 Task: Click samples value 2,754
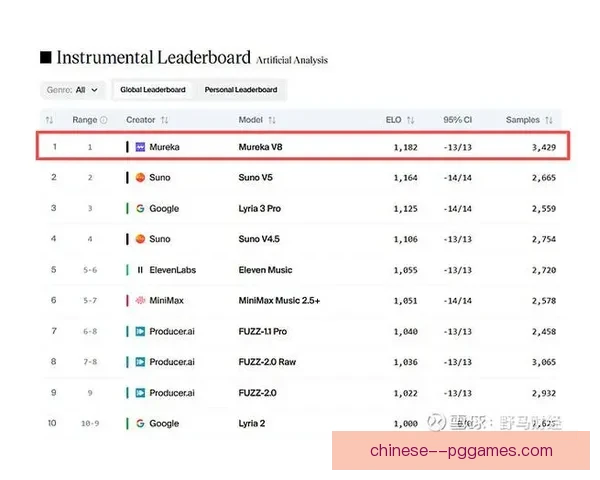tap(544, 240)
